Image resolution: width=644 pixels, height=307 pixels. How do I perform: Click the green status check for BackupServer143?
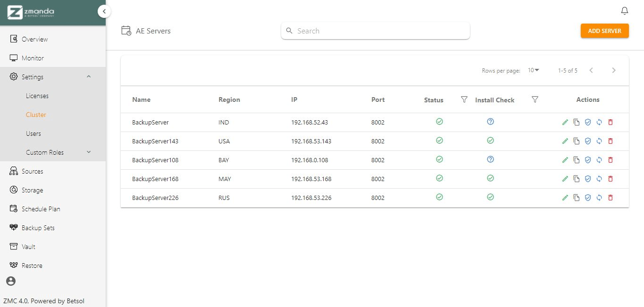click(x=439, y=141)
